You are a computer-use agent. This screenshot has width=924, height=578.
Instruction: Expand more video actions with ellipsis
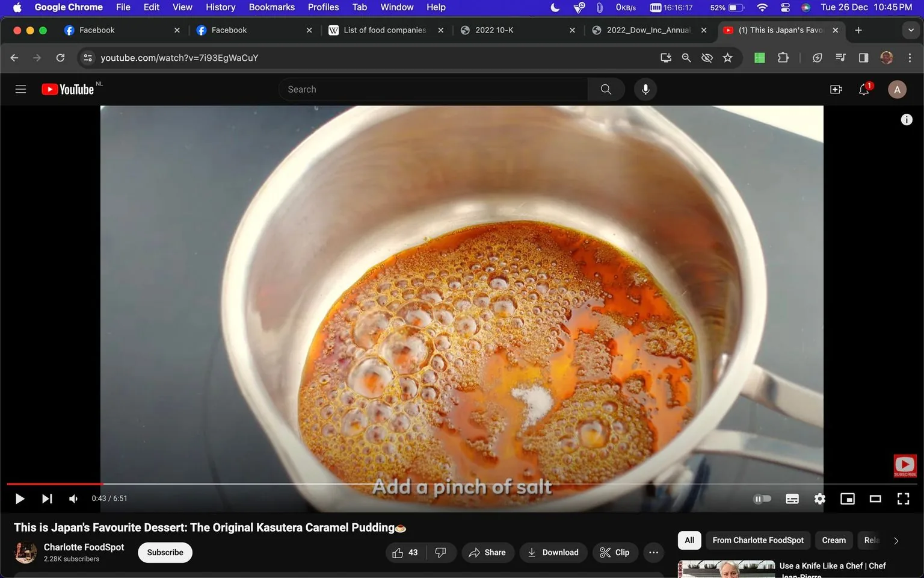[x=653, y=552]
